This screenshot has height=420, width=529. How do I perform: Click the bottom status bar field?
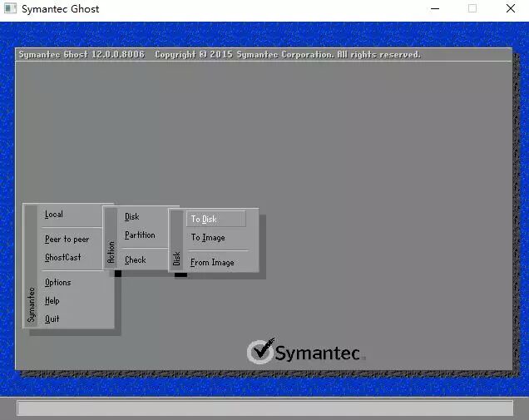[x=265, y=408]
